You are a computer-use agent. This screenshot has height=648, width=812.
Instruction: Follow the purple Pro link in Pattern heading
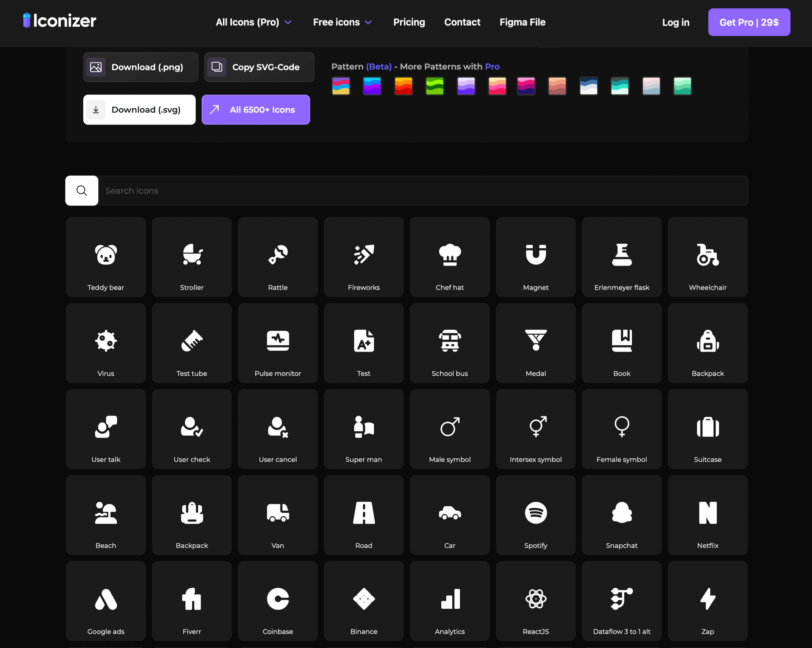[x=492, y=67]
